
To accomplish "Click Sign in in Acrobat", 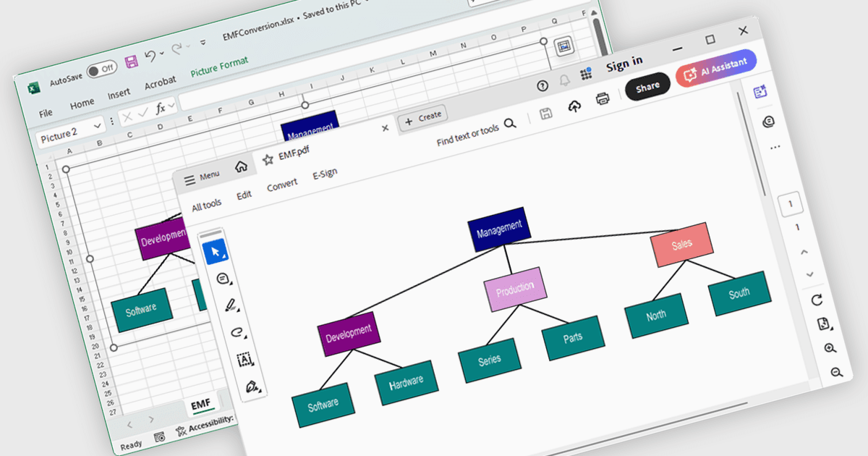I will coord(624,64).
